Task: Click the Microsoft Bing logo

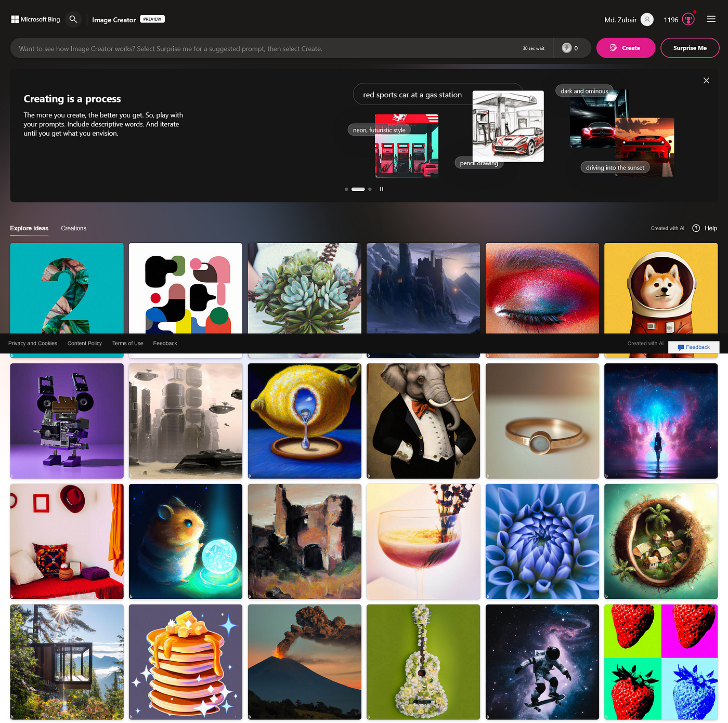Action: click(35, 19)
